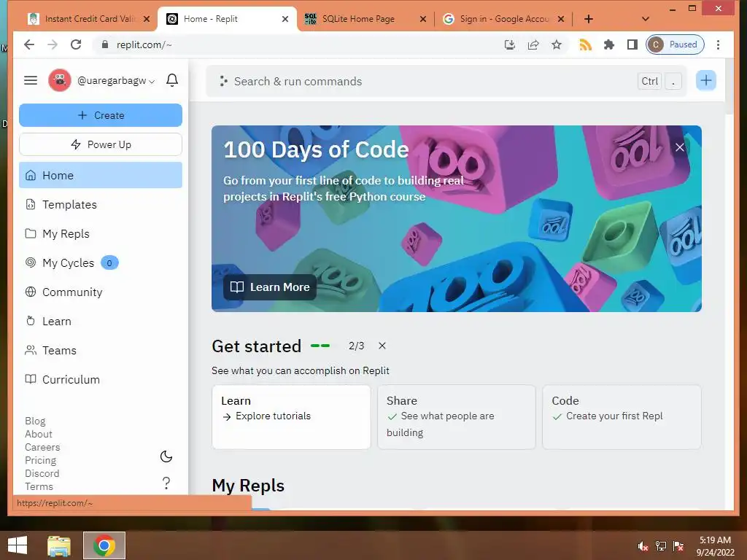This screenshot has height=560, width=747.
Task: Close the Home - Replit tab
Action: (285, 19)
